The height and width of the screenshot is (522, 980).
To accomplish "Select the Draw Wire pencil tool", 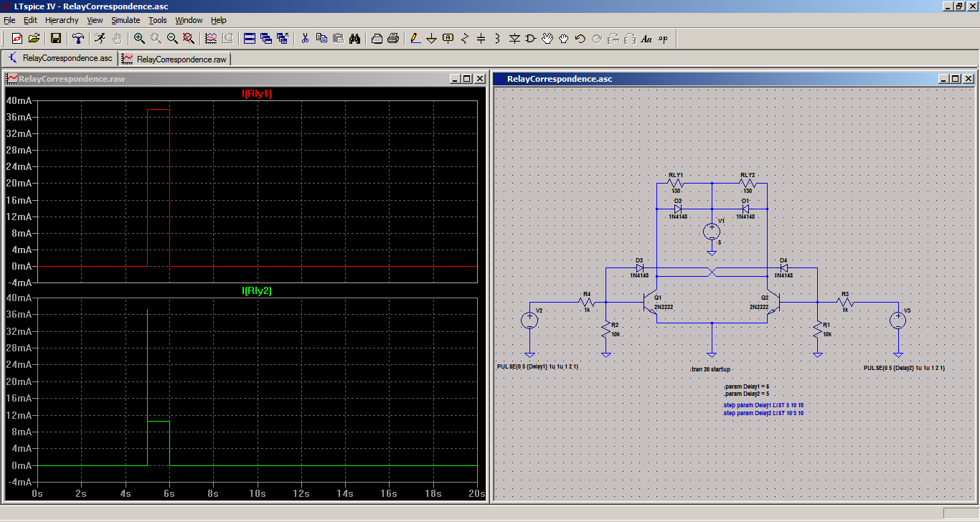I will (x=415, y=38).
